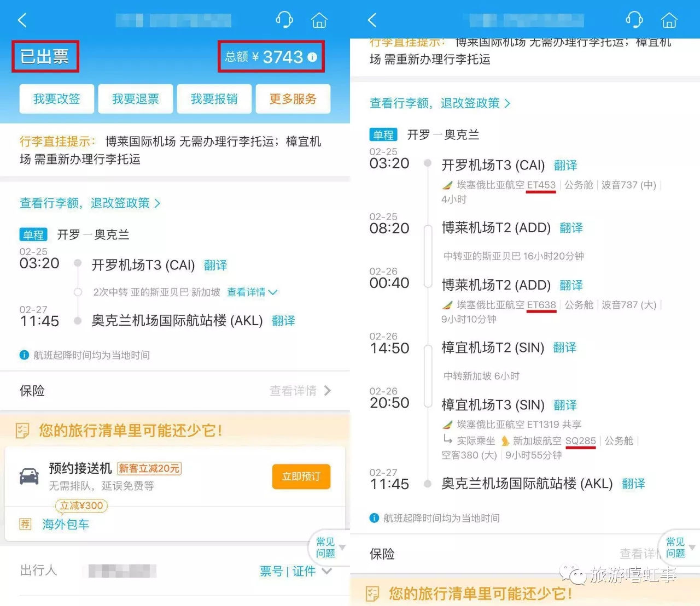Open customer service via the headset icon
This screenshot has width=700, height=606.
pos(284,20)
